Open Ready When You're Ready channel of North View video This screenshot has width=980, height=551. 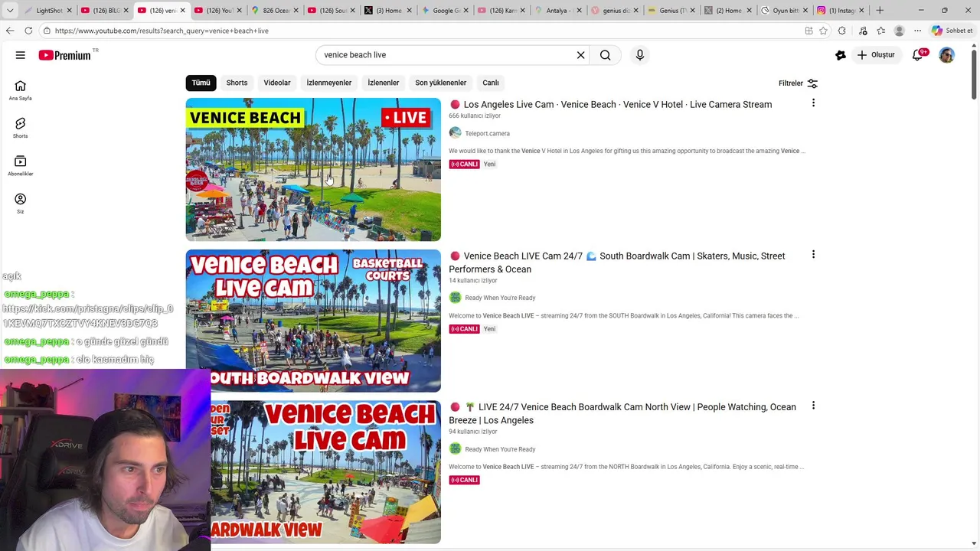click(x=500, y=449)
